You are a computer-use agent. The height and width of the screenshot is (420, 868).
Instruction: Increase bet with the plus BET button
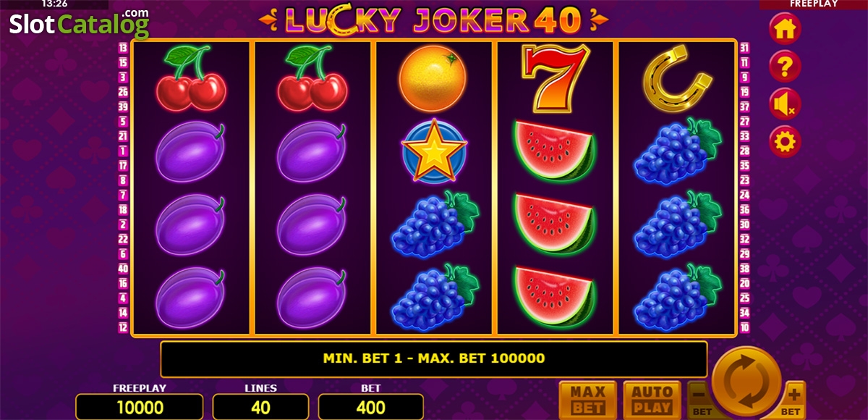(x=794, y=400)
